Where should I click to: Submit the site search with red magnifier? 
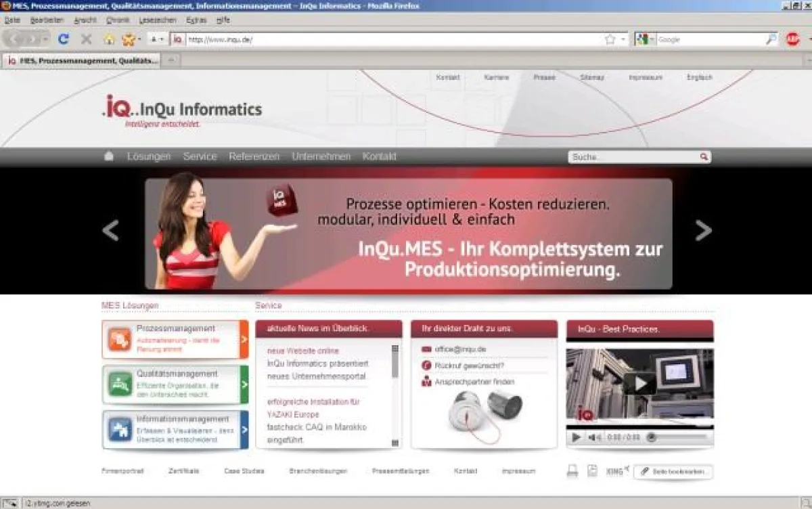pyautogui.click(x=704, y=157)
